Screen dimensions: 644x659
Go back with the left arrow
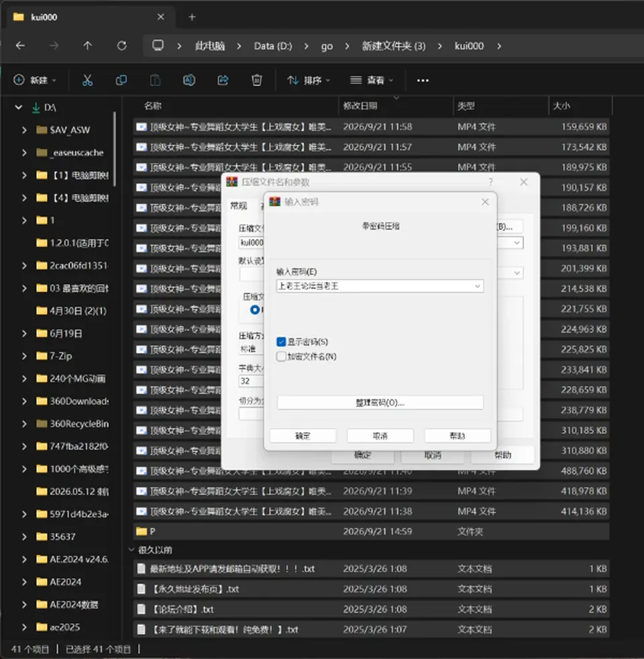tap(20, 46)
